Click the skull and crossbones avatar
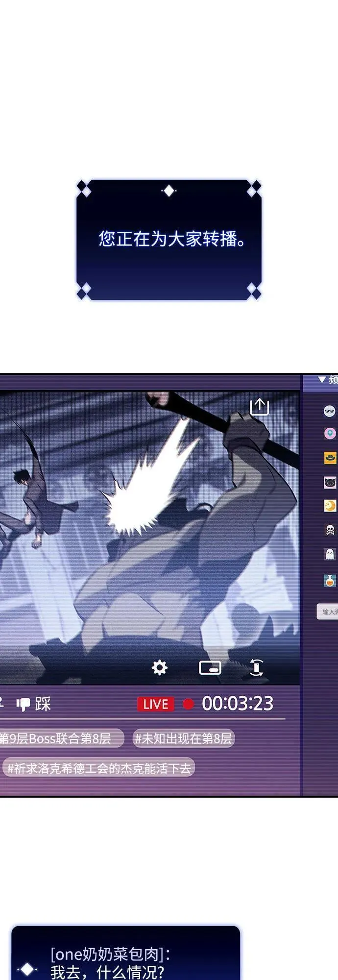The image size is (338, 980). click(330, 530)
